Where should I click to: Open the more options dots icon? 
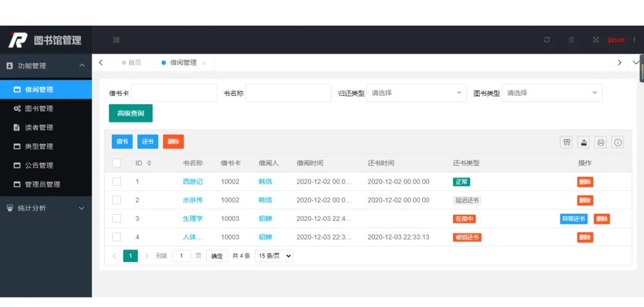(635, 40)
